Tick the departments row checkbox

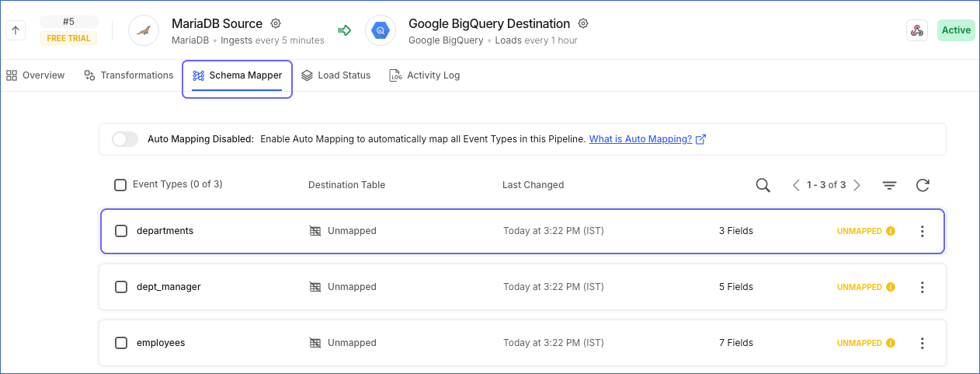(121, 231)
